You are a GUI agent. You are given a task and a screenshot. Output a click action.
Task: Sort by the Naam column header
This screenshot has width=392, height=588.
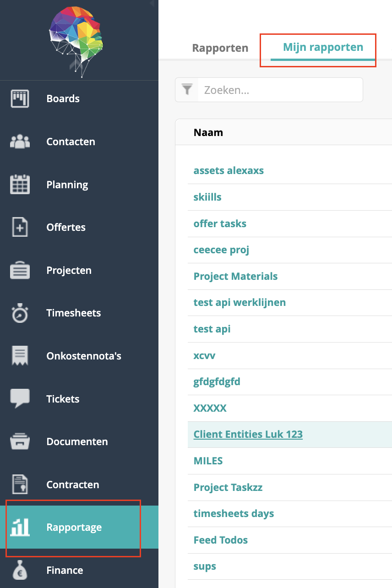[208, 132]
